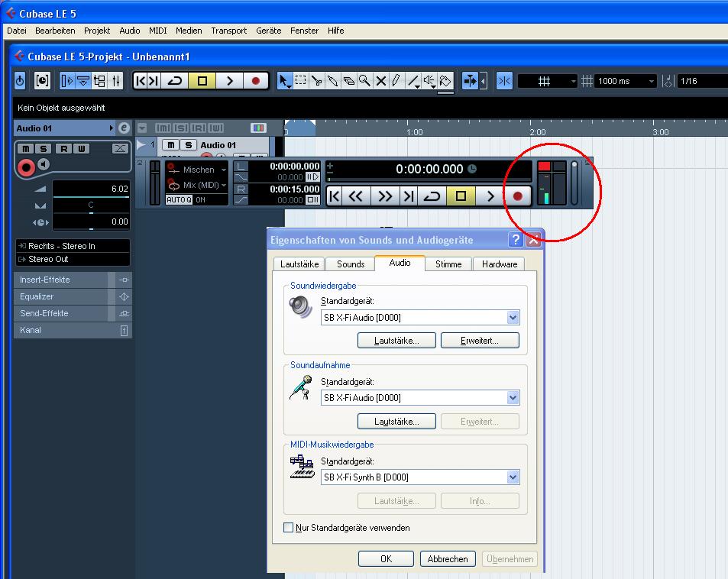Open the Datei menu
The image size is (728, 579).
(17, 31)
